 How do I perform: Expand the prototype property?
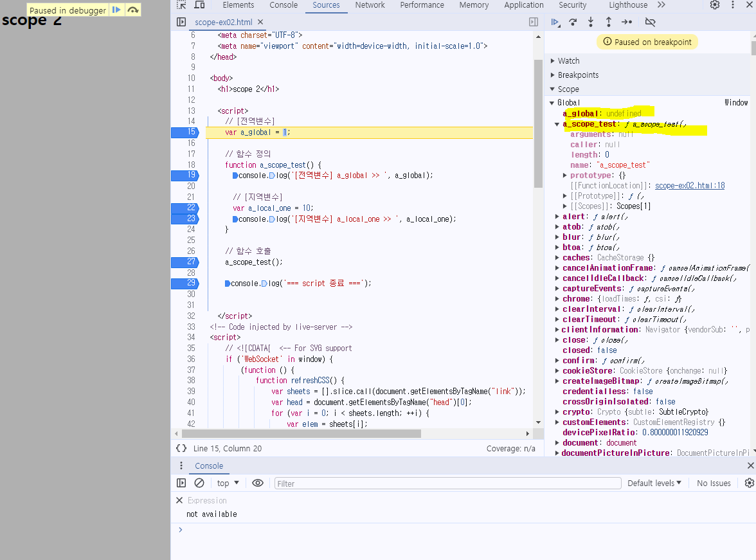click(564, 176)
